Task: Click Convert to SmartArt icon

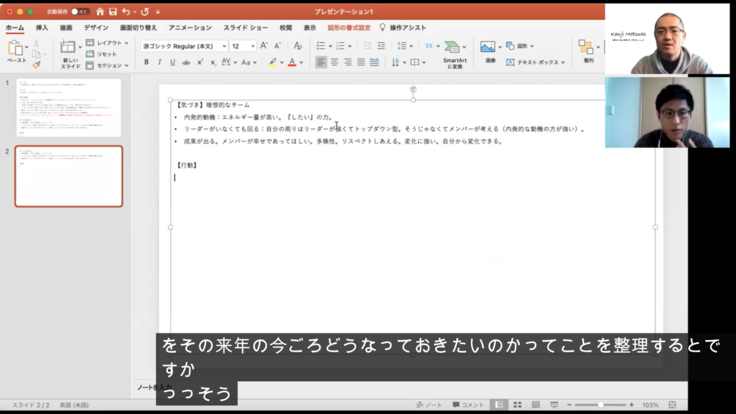Action: click(455, 48)
